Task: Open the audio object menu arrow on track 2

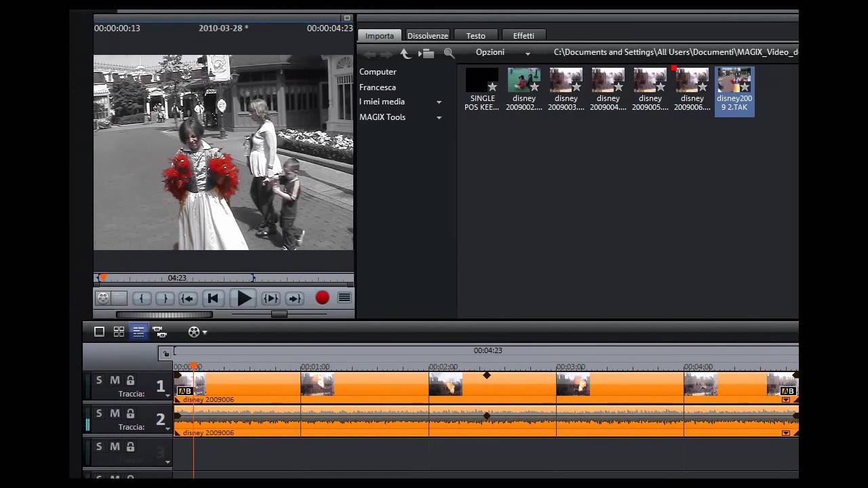Action: pos(786,433)
